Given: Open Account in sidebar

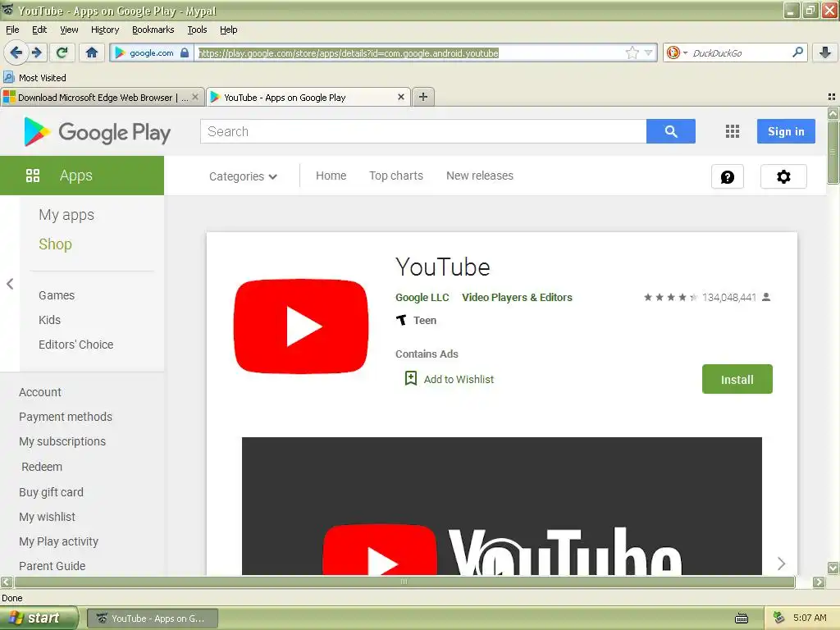Looking at the screenshot, I should (x=40, y=392).
